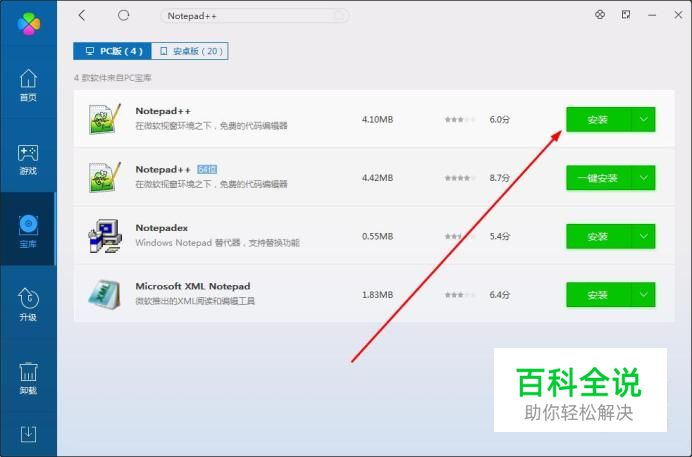The width and height of the screenshot is (692, 457).
Task: Expand install options arrow for Notepad++ 4.10MB
Action: click(x=643, y=120)
